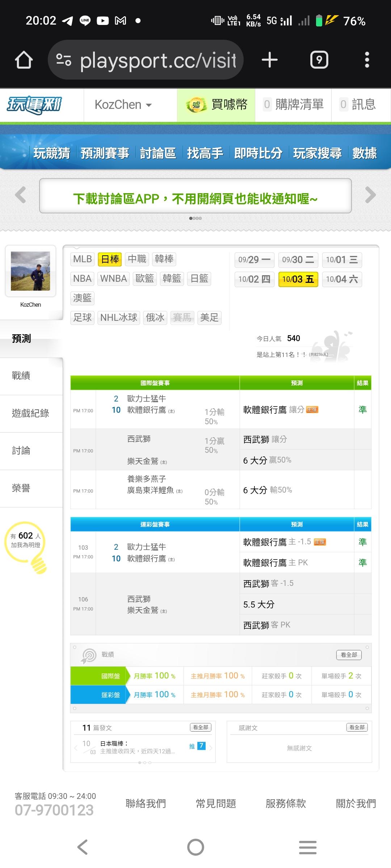
Task: Open 玩競猜 nav menu item
Action: click(x=52, y=153)
